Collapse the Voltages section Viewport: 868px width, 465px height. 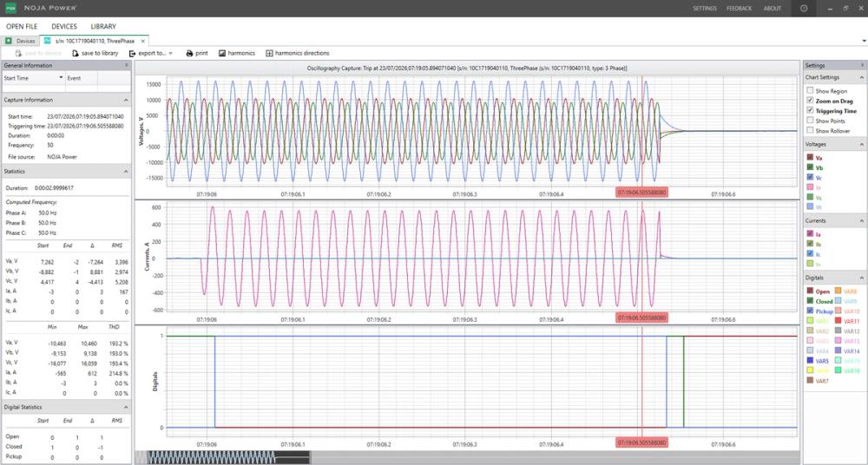click(x=862, y=144)
